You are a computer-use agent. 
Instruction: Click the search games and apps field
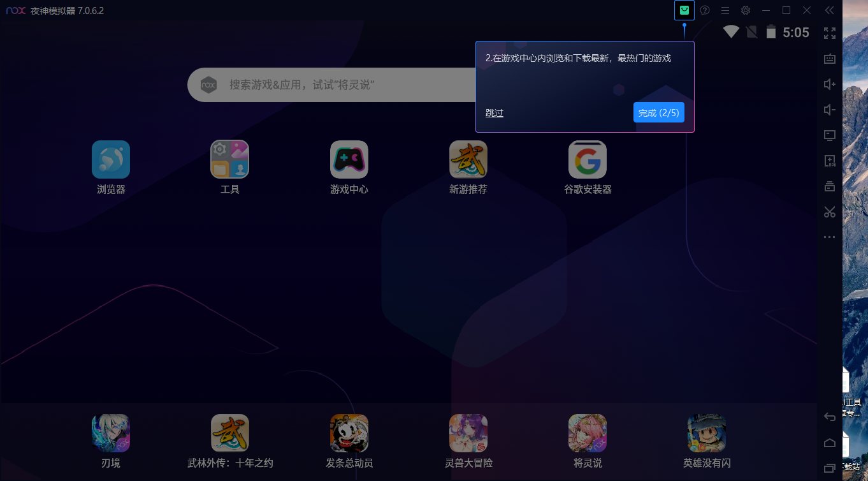click(331, 84)
